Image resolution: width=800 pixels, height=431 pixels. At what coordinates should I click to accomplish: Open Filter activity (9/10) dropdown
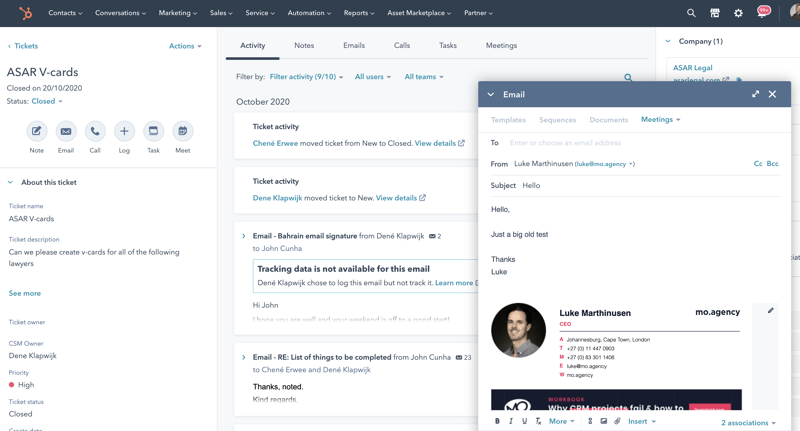point(306,77)
